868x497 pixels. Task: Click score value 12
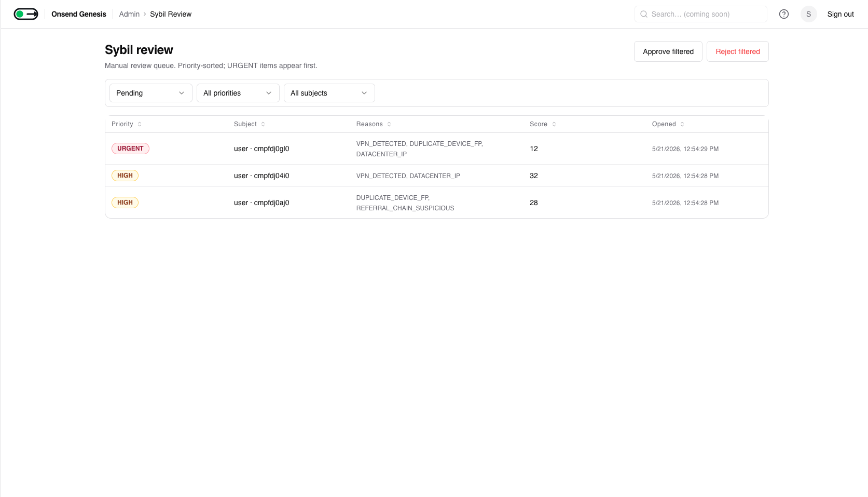[534, 149]
